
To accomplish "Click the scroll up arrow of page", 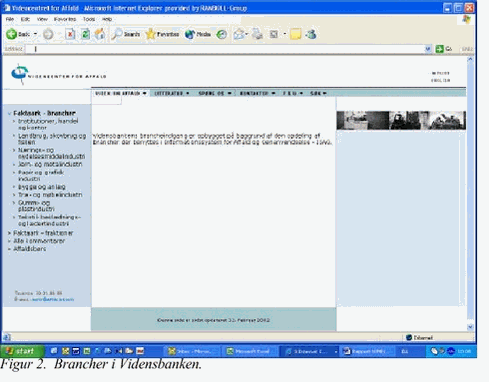I will tap(470, 60).
